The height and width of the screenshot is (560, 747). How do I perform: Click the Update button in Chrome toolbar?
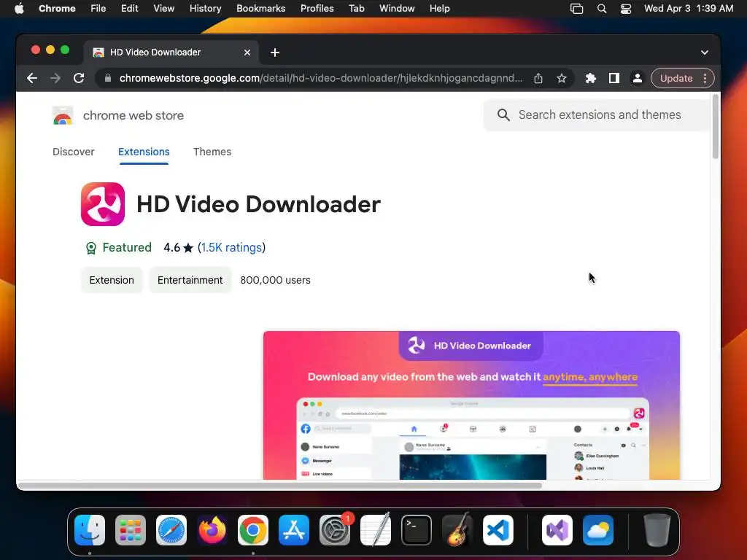676,78
